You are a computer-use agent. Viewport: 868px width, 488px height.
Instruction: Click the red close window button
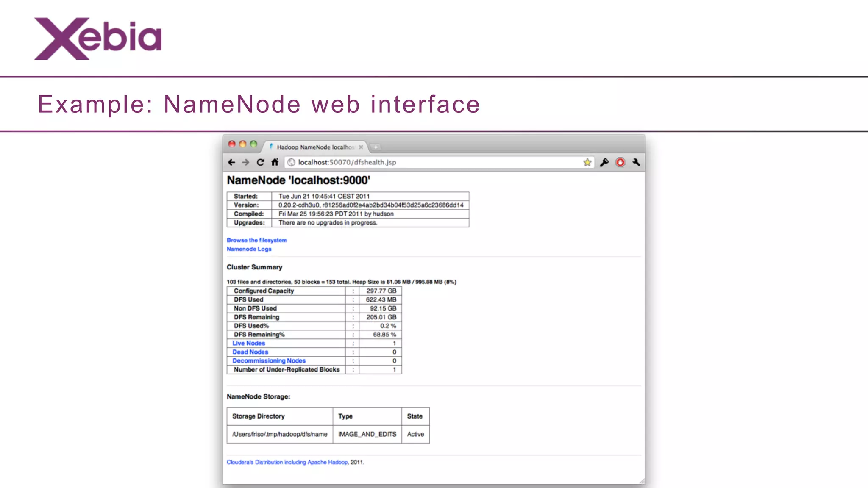[x=232, y=144]
